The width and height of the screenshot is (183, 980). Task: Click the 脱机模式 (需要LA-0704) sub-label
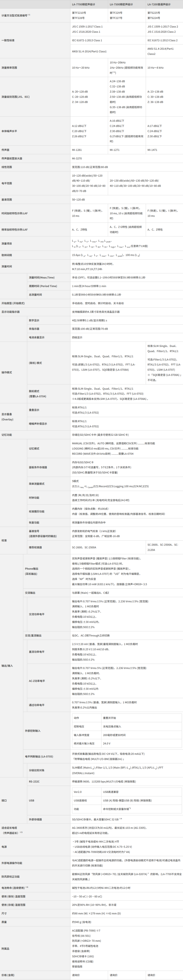tap(38, 394)
